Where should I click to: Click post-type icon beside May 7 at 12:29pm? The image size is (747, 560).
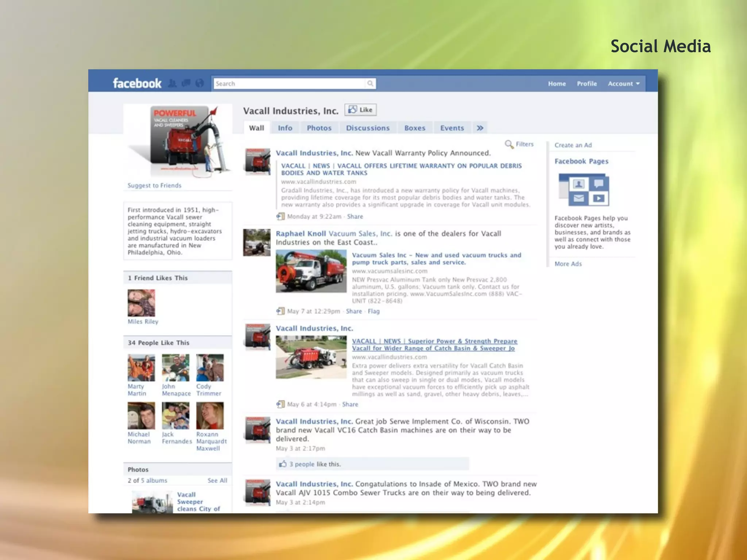point(280,311)
